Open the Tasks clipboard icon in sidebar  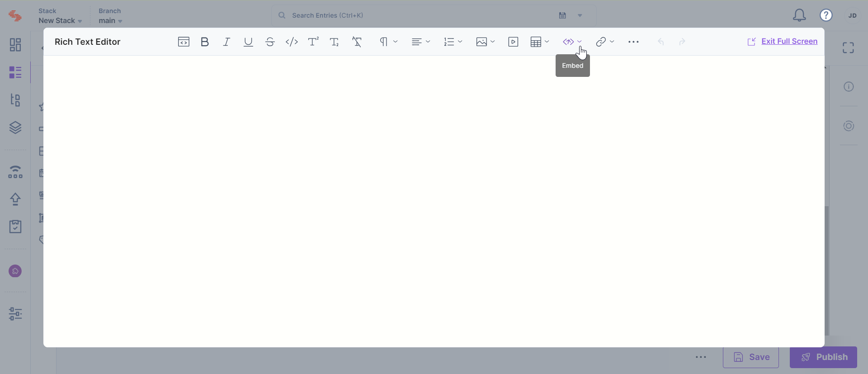[x=15, y=226]
